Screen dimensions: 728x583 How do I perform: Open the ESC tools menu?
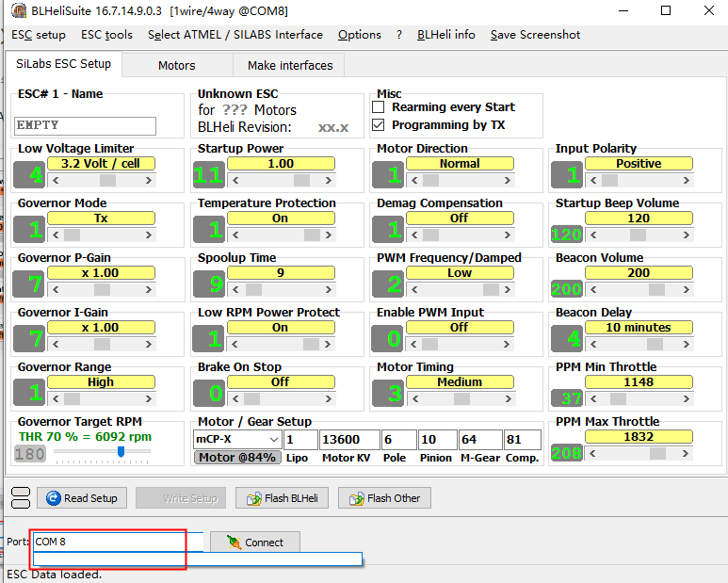pyautogui.click(x=106, y=35)
